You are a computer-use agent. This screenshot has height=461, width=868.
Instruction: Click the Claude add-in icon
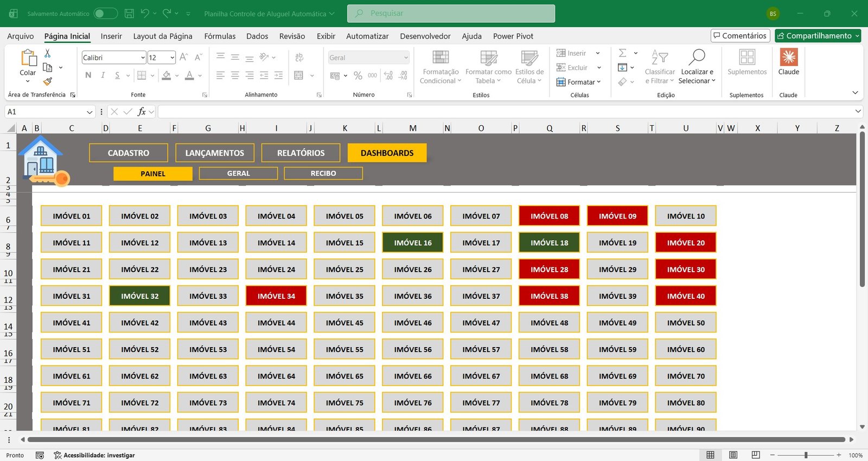tap(789, 57)
